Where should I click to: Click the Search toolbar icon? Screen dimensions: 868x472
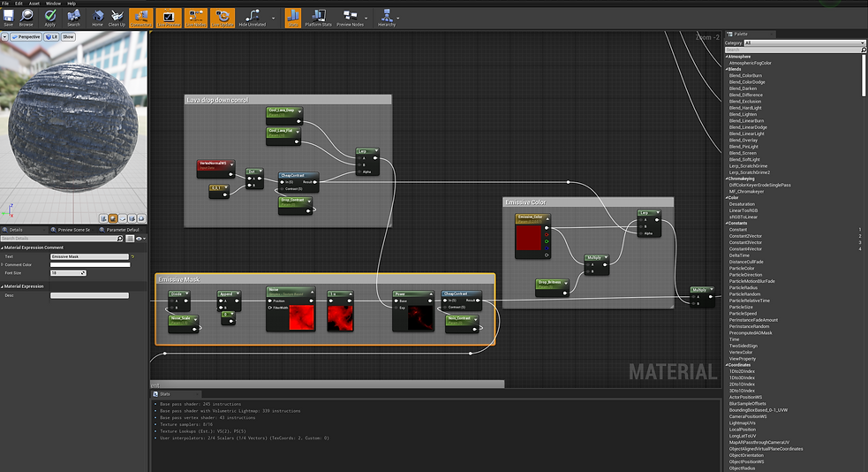(73, 18)
